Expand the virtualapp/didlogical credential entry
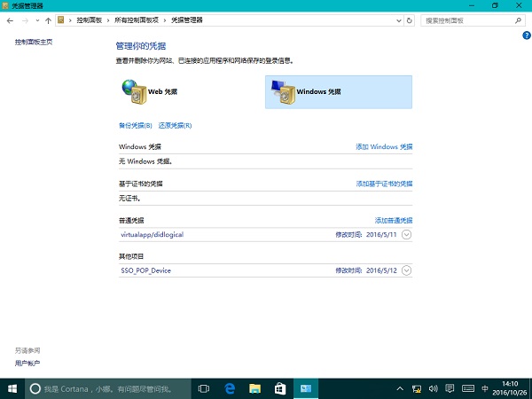The image size is (532, 399). tap(407, 234)
